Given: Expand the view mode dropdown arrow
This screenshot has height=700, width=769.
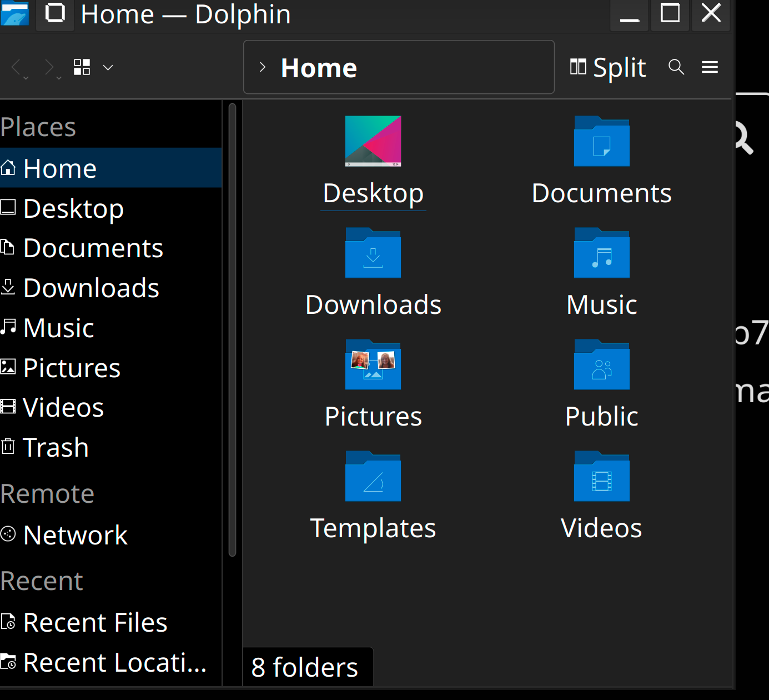Looking at the screenshot, I should point(108,68).
